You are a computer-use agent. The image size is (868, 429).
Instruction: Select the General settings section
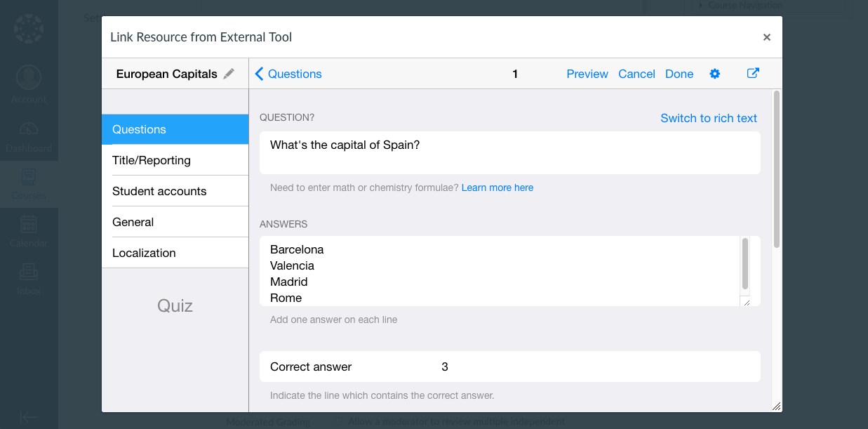[x=175, y=222]
